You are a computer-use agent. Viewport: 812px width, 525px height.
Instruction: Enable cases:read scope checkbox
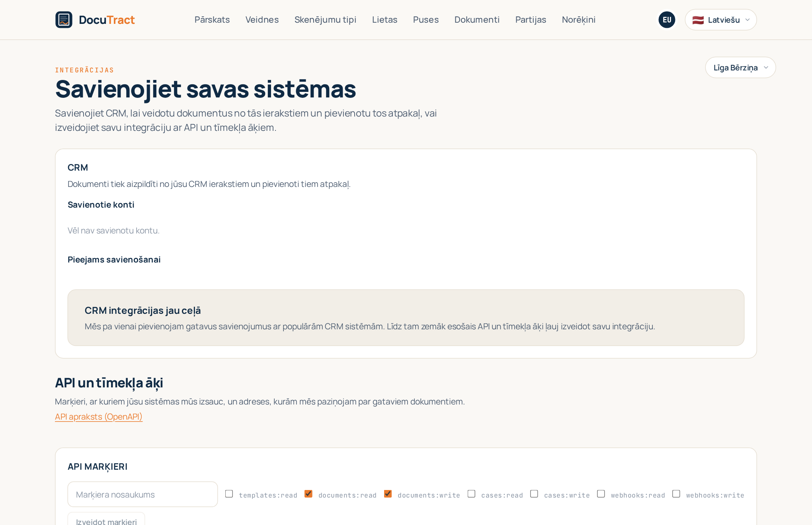(471, 494)
